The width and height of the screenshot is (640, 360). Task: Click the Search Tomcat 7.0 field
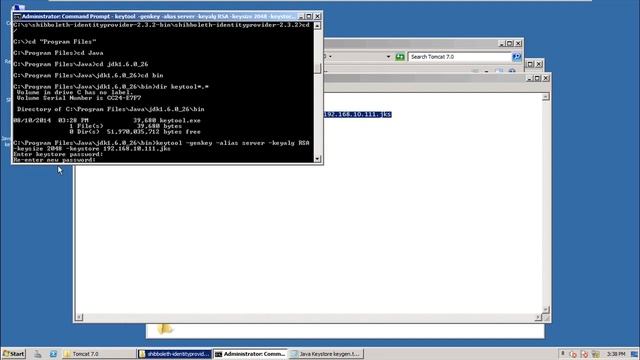(x=460, y=57)
